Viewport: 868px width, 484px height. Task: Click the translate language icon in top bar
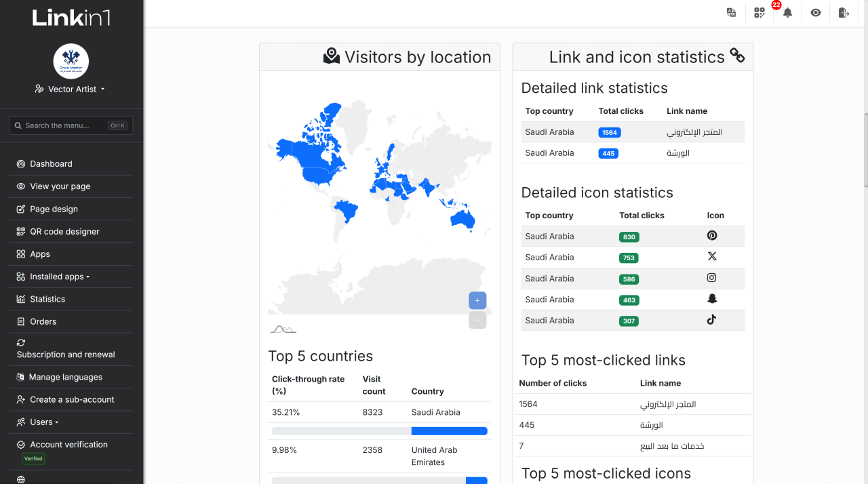tap(731, 12)
